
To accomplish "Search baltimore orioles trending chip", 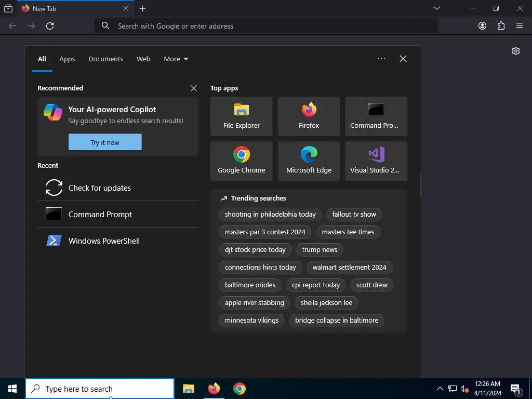I will click(250, 285).
